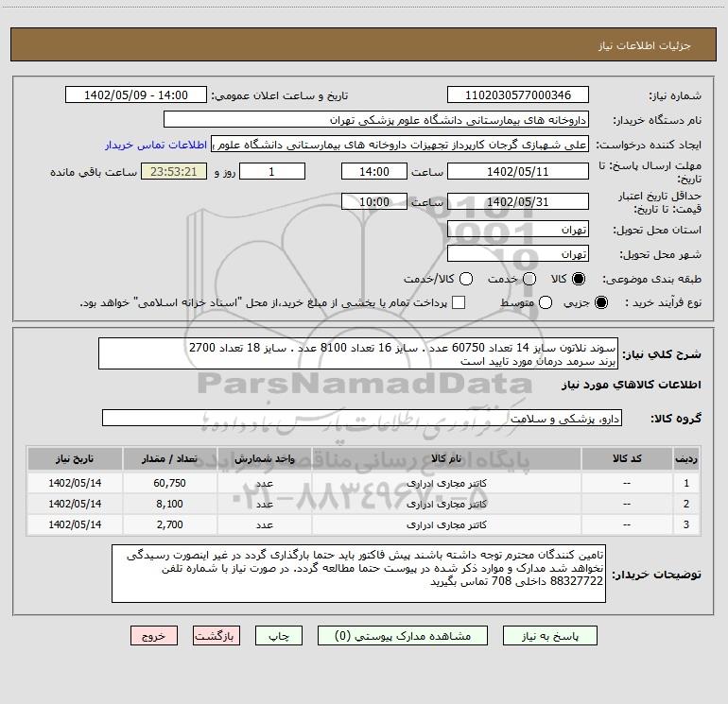Open the اطلاعات تماس خریدار link
This screenshot has width=728, height=704.
point(156,145)
